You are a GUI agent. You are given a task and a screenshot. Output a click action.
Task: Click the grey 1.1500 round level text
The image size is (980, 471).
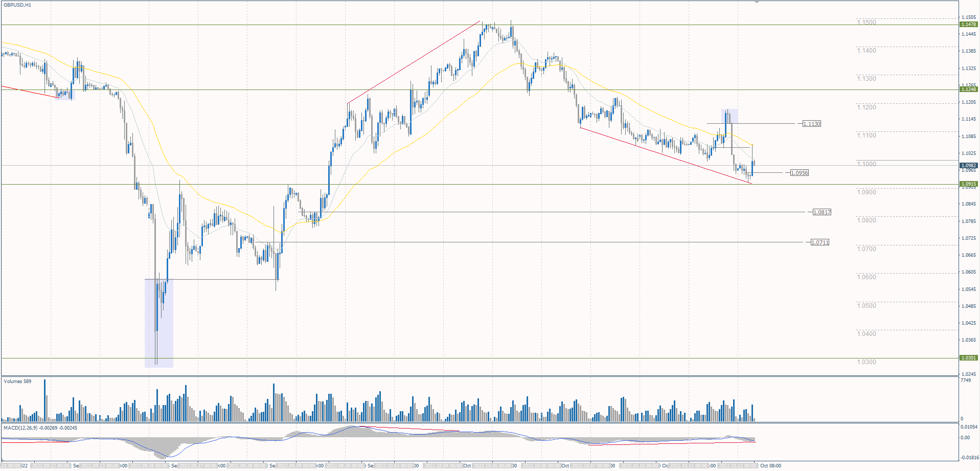(867, 23)
